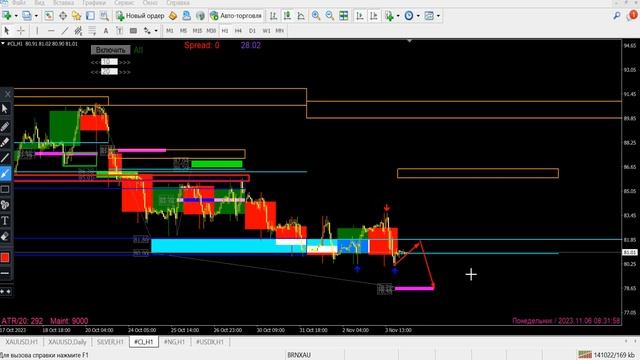The height and width of the screenshot is (360, 640).
Task: Click the Включить button on chart
Action: tap(111, 50)
